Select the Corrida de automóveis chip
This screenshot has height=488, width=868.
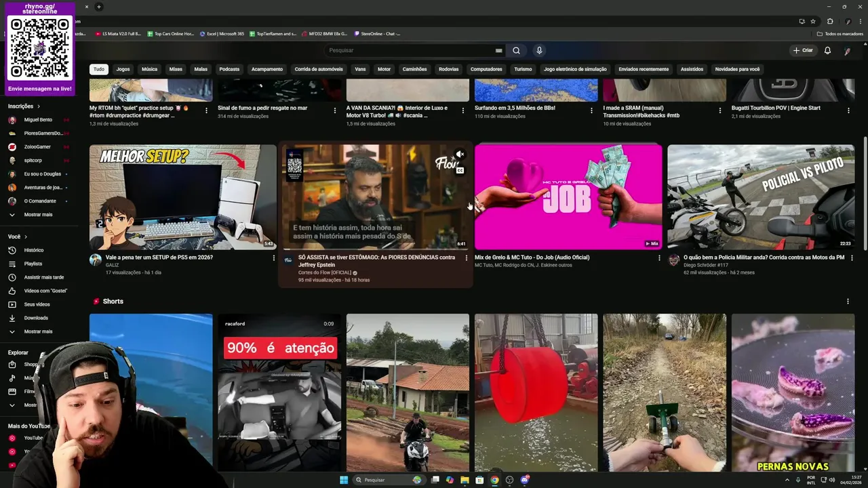(319, 69)
